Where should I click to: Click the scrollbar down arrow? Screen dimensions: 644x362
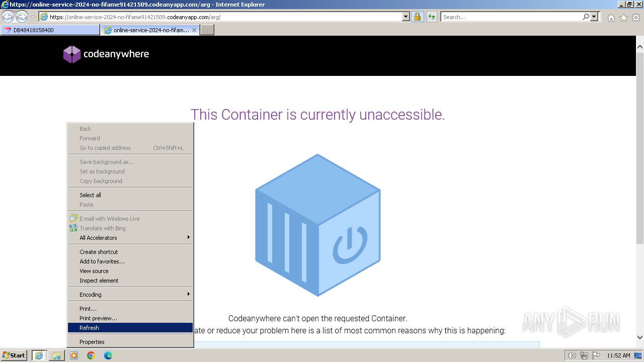[640, 337]
